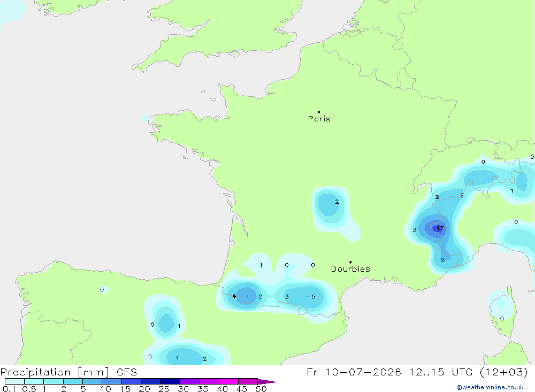Click the 12..15 UTC (12+03) time label

469,372
